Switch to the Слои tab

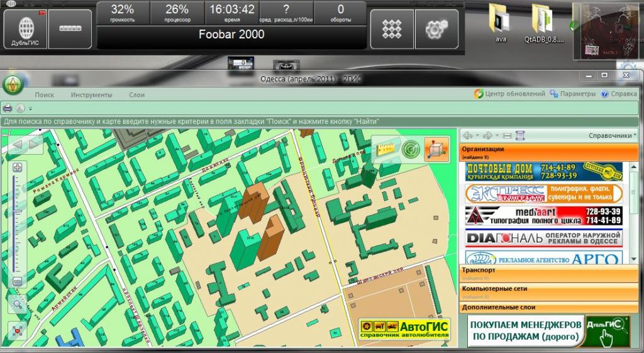(136, 94)
